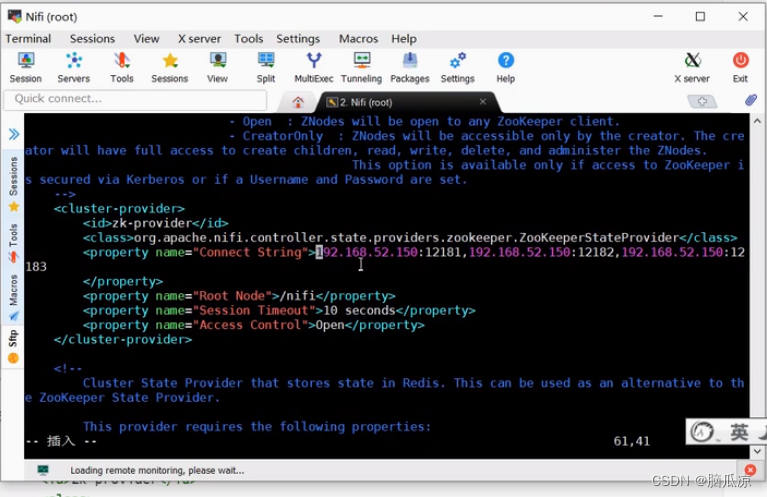Close the Nifi (root) terminal tab

coord(483,101)
